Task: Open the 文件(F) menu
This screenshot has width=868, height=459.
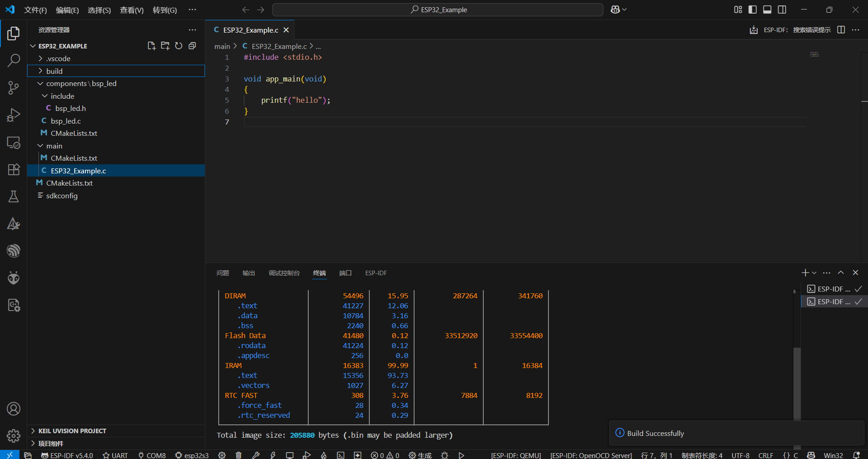Action: (35, 10)
